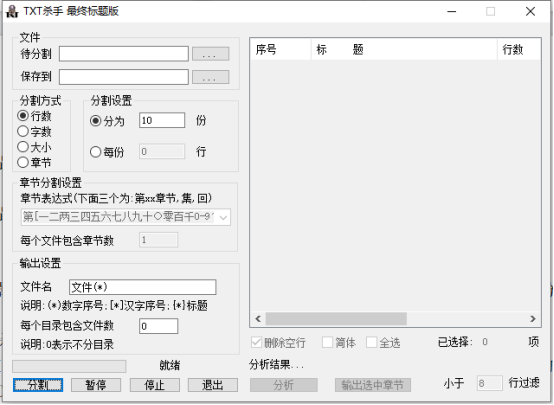The width and height of the screenshot is (554, 405).
Task: Click the 标题 column header
Action: 404,49
